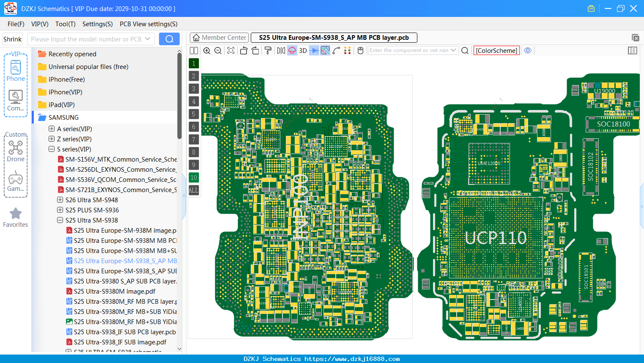Select PCB layer 2
This screenshot has width=644, height=363.
[194, 76]
